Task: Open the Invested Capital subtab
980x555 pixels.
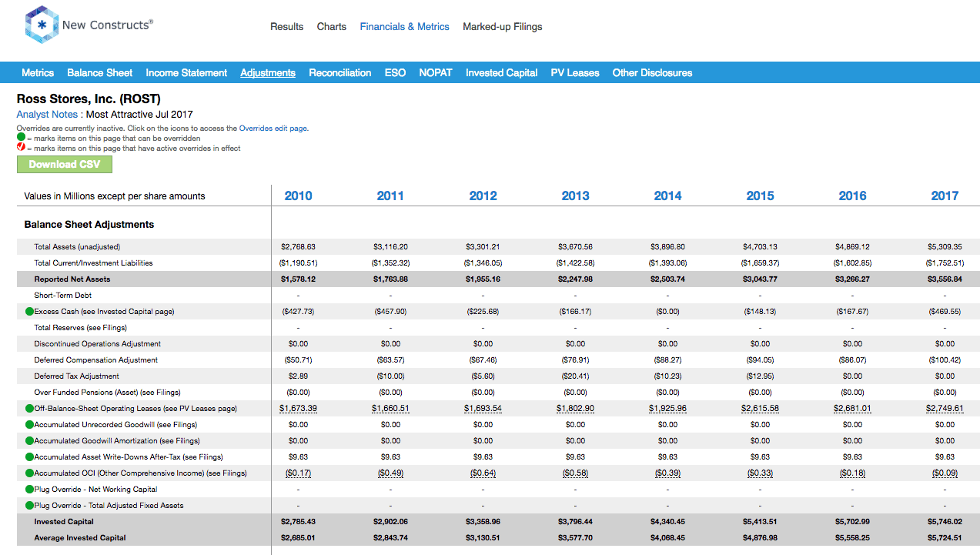Action: 502,72
